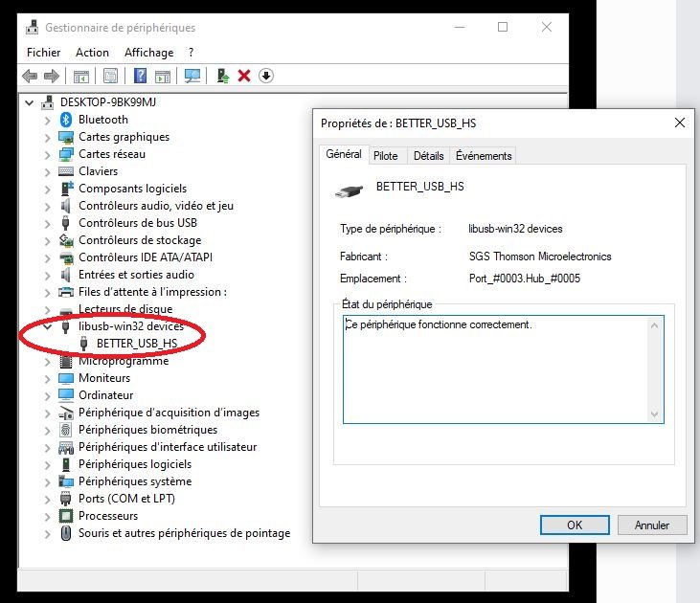Expand the Périphériques système category
The height and width of the screenshot is (603, 700).
point(47,482)
